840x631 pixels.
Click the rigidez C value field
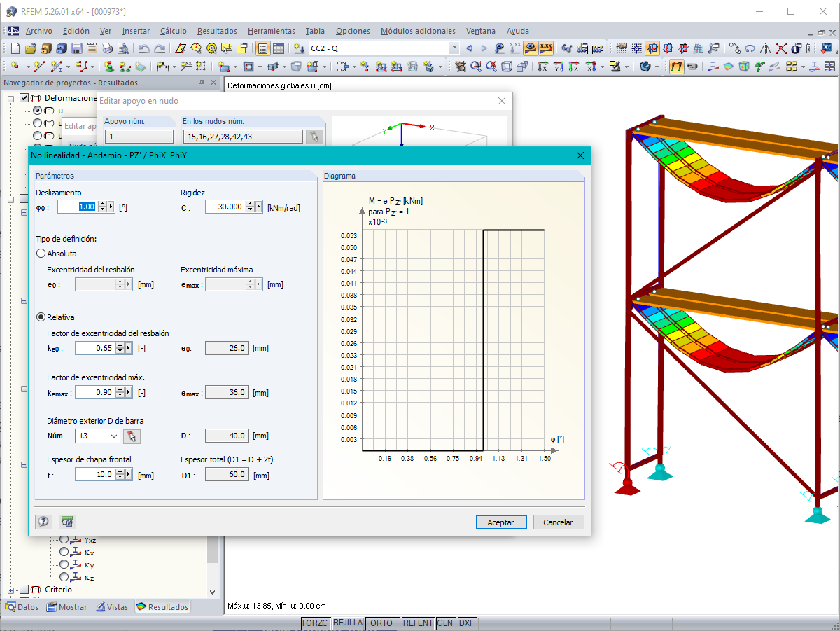pos(225,207)
